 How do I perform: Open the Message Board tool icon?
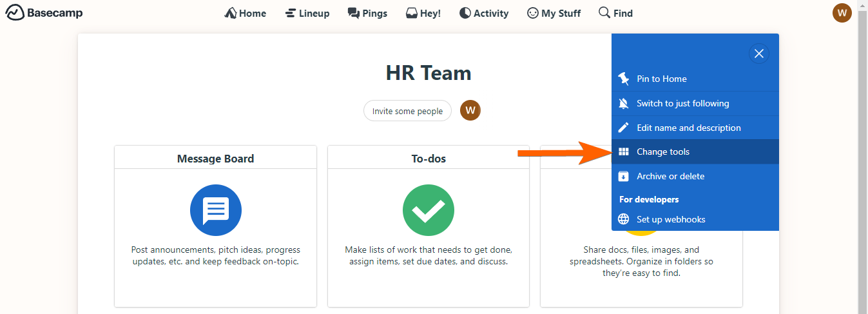coord(215,210)
